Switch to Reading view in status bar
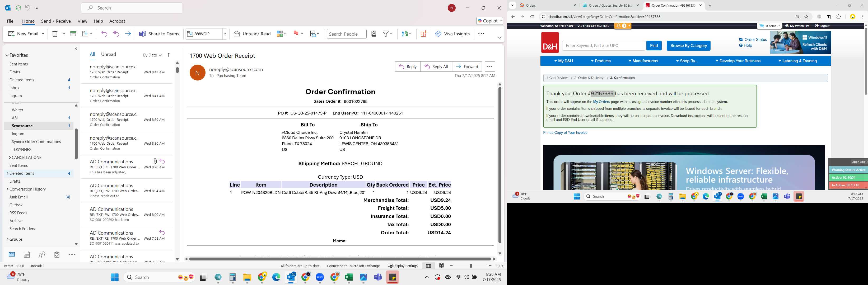Screen dimensions: 868x285 (x=441, y=266)
